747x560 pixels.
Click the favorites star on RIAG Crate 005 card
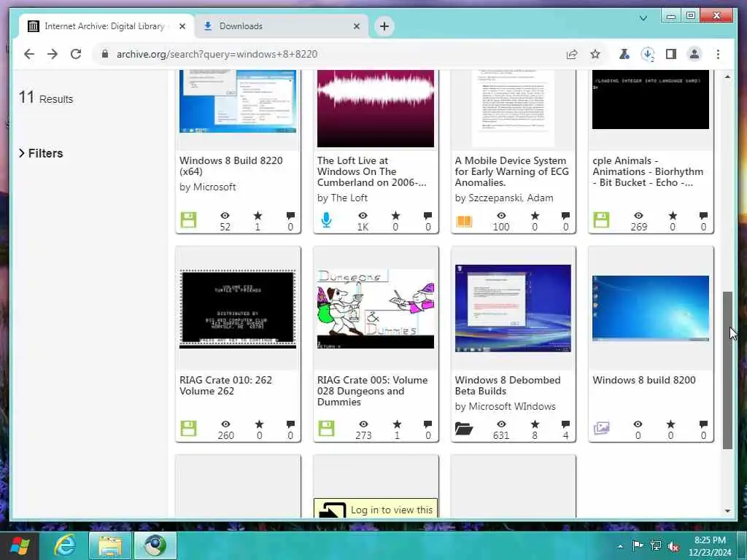click(397, 424)
